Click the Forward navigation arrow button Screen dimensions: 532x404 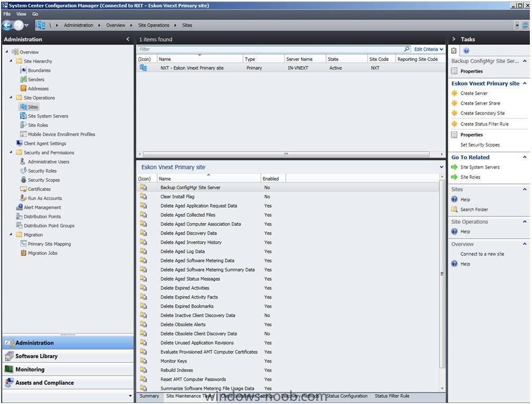point(18,25)
